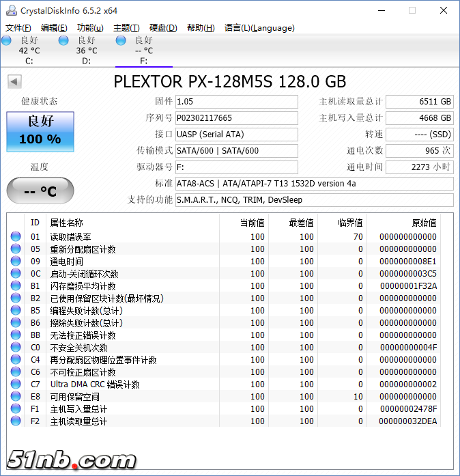The width and height of the screenshot is (460, 476).
Task: Click the status icon for C7 Ultra DMA CRC
Action: 16,384
